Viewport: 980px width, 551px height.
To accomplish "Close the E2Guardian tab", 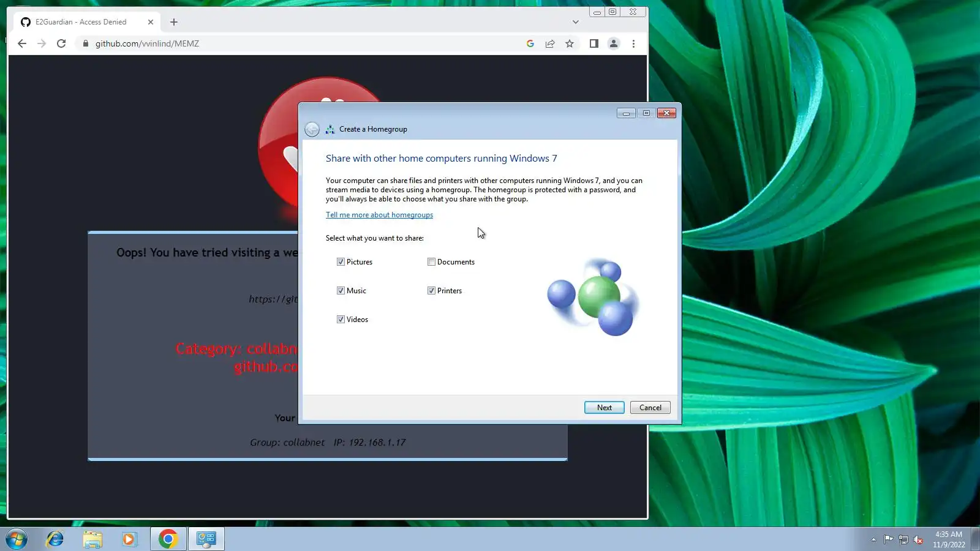I will [x=151, y=22].
